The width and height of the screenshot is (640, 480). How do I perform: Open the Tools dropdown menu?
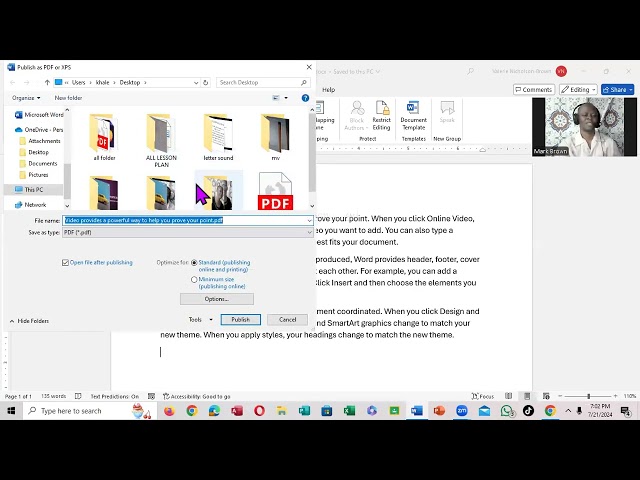[200, 320]
